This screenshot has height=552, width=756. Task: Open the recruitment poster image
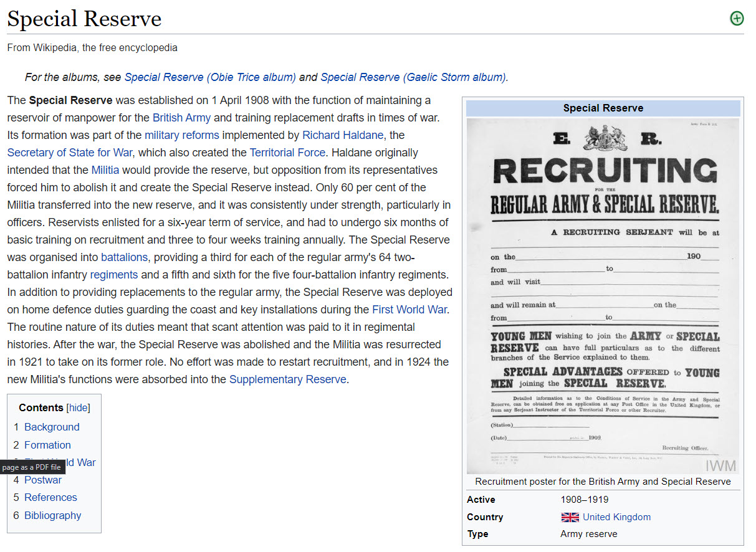pos(603,296)
